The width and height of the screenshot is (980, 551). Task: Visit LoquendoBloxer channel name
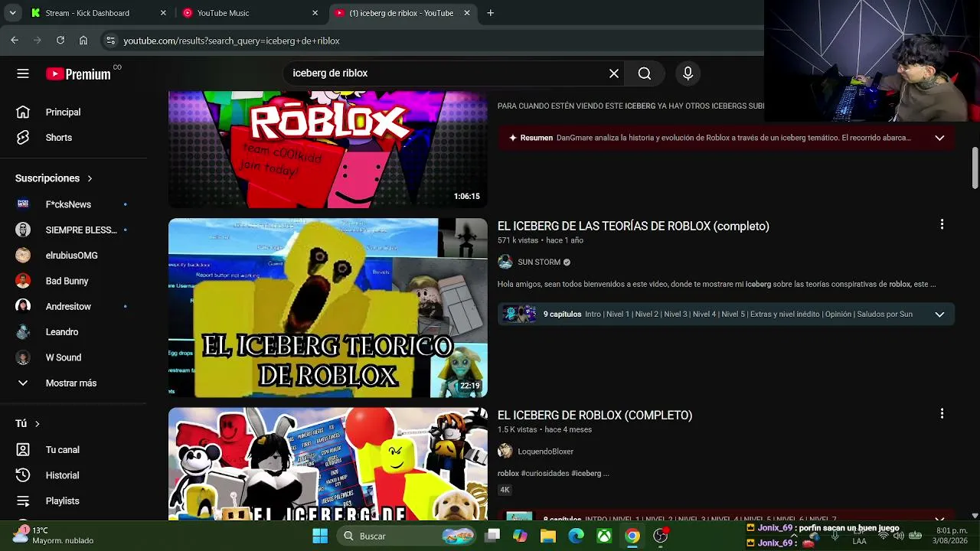(x=545, y=452)
